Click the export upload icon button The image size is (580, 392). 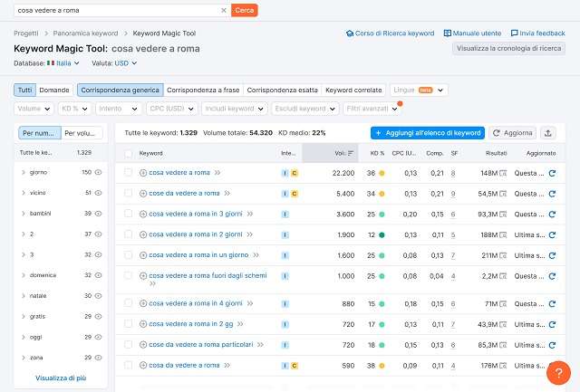pos(549,133)
